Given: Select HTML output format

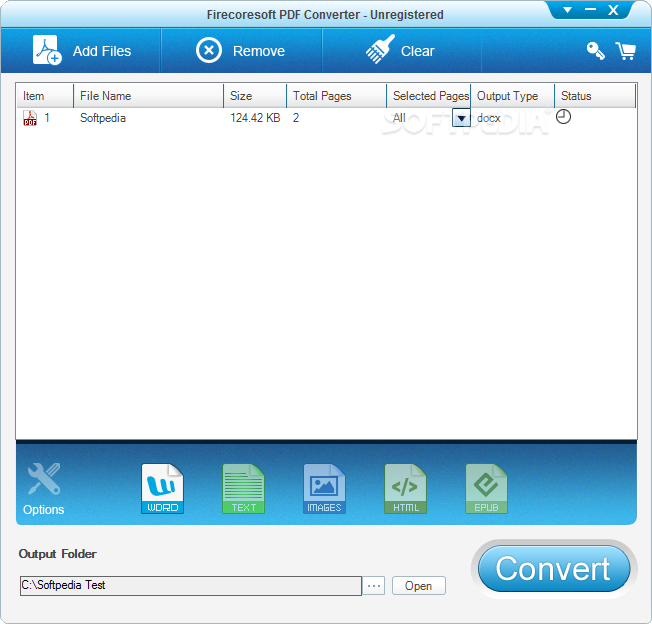Looking at the screenshot, I should [x=405, y=489].
